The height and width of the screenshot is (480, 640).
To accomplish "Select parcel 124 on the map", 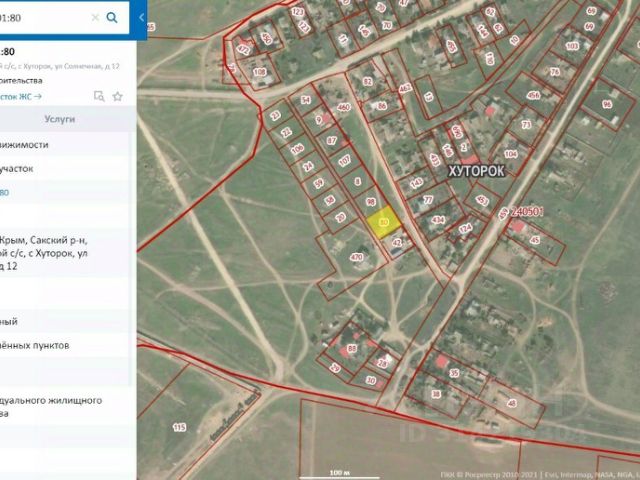I will 465,228.
